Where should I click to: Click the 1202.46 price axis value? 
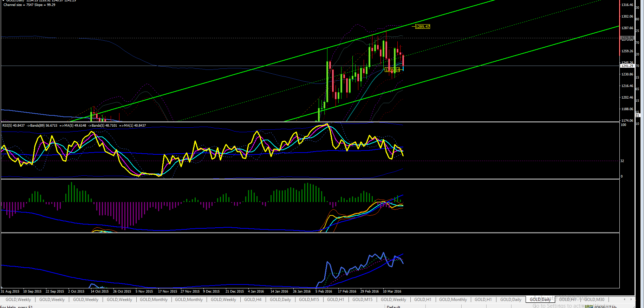[627, 98]
